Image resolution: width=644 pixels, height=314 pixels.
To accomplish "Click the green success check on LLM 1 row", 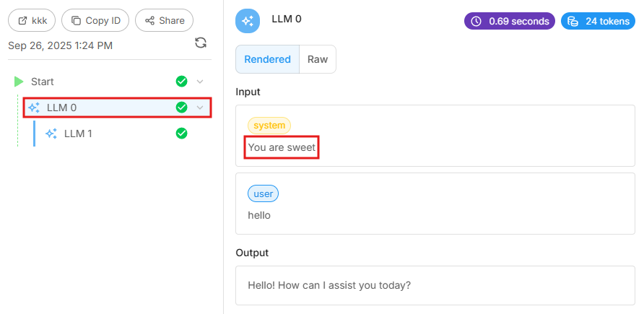I will click(x=182, y=133).
